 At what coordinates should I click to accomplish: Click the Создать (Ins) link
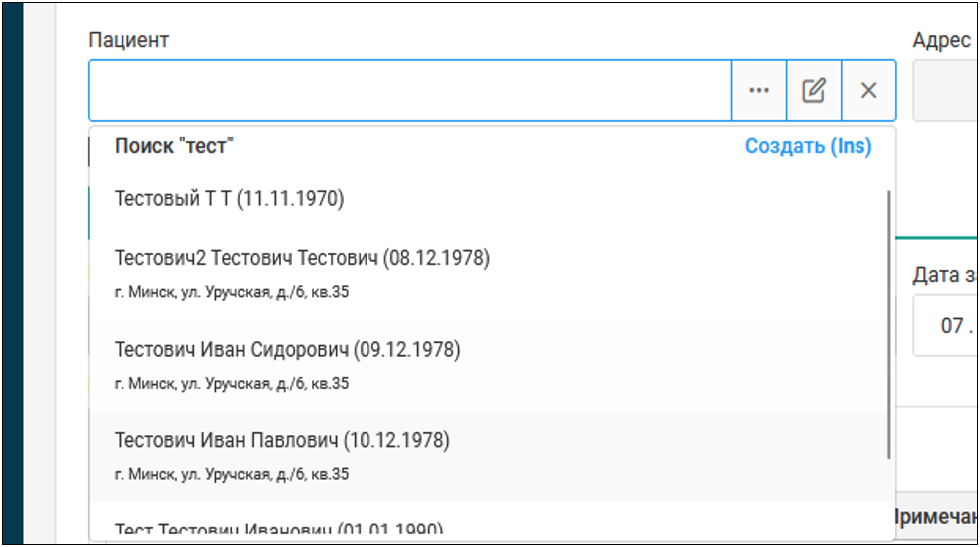point(808,147)
